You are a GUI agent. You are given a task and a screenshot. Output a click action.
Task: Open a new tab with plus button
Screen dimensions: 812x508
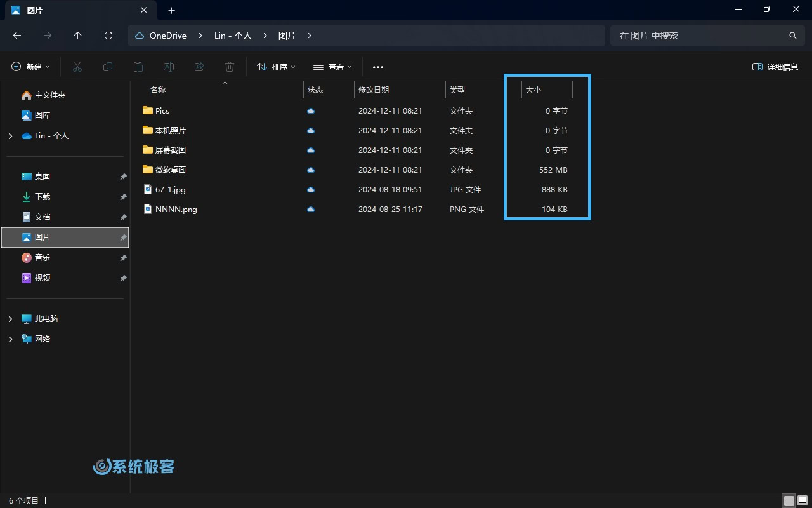[x=171, y=10]
